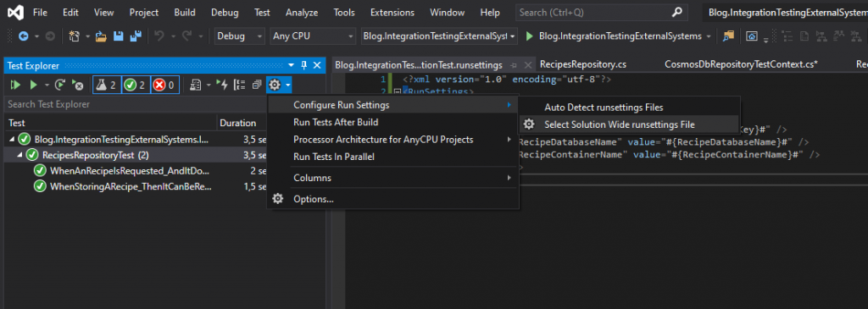Collapse all tests icon in Test Explorer
This screenshot has height=309, width=868.
click(256, 85)
